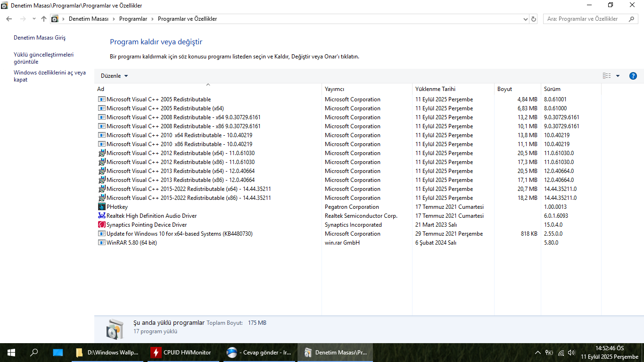Viewport: 644px width, 362px height.
Task: Expand address bar history dropdown
Action: click(x=526, y=19)
